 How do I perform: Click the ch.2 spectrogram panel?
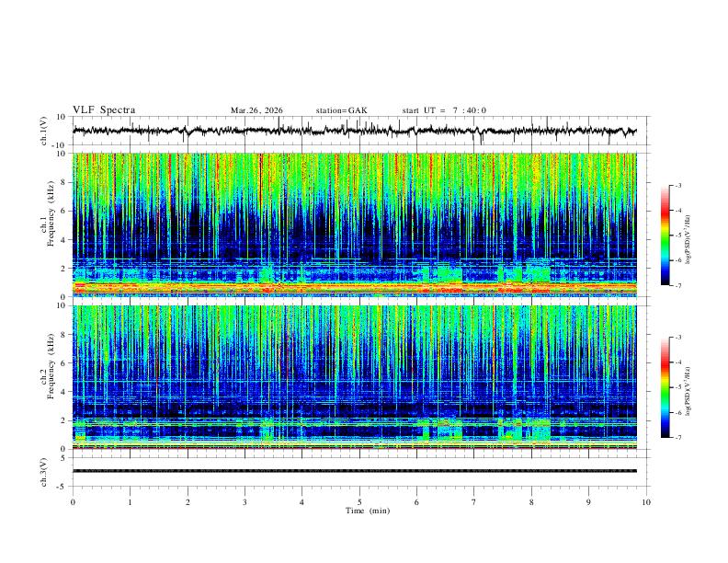(355, 377)
